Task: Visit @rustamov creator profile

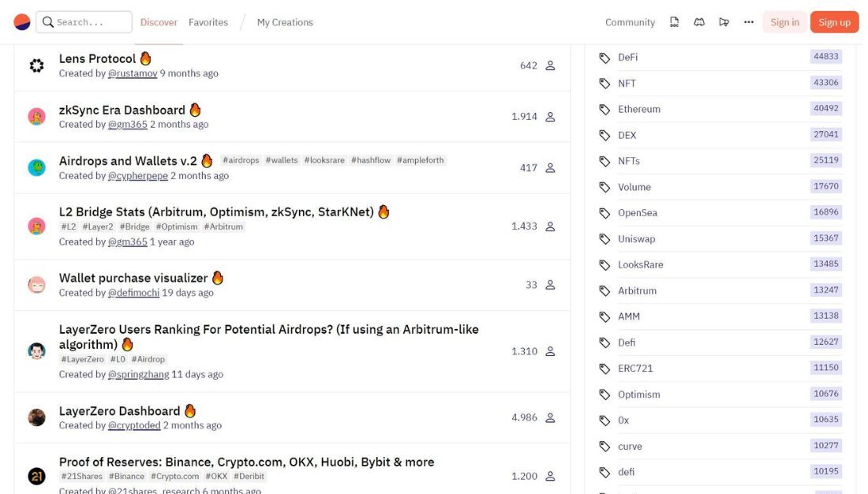Action: [133, 73]
